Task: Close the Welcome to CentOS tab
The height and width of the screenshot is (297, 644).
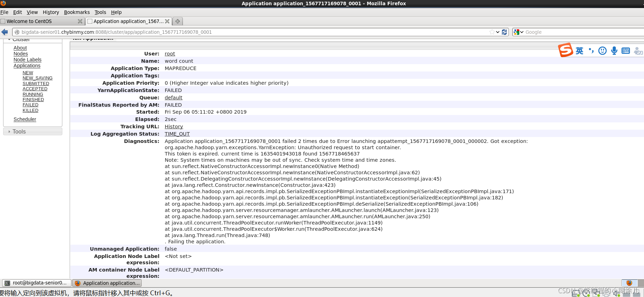Action: (80, 21)
